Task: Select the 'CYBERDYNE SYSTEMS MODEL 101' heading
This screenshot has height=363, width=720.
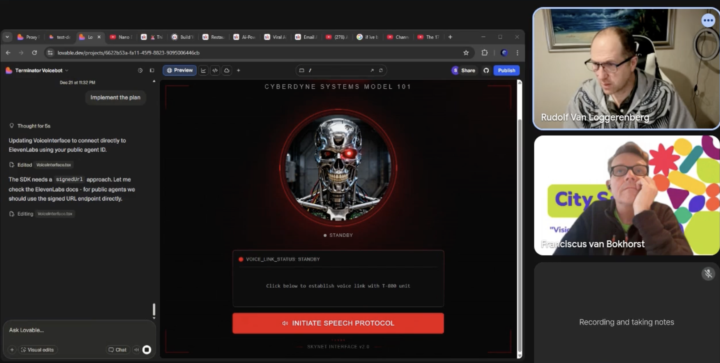Action: (338, 87)
